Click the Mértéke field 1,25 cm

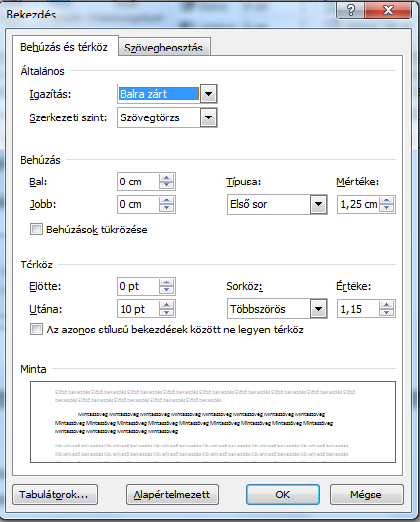358,204
